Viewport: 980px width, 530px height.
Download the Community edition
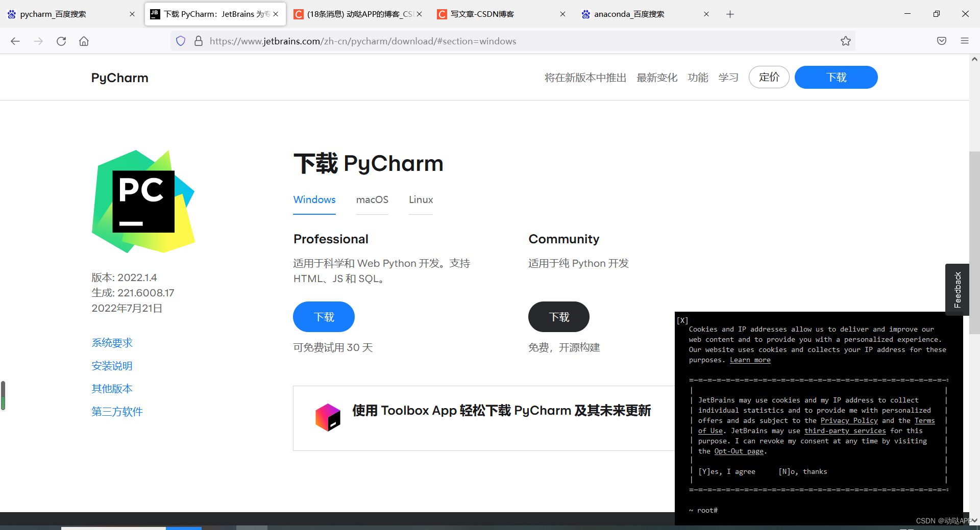click(559, 317)
